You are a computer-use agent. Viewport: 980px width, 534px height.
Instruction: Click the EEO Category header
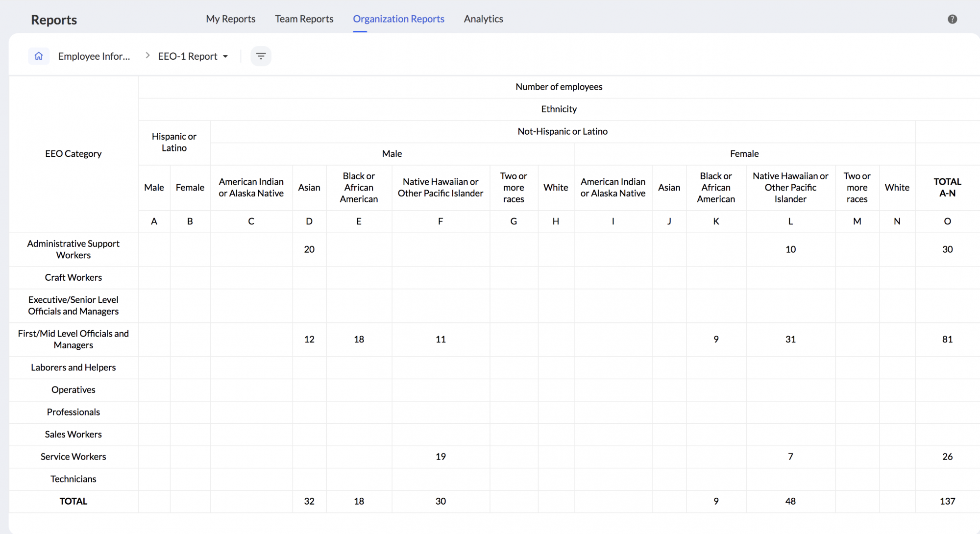tap(73, 153)
